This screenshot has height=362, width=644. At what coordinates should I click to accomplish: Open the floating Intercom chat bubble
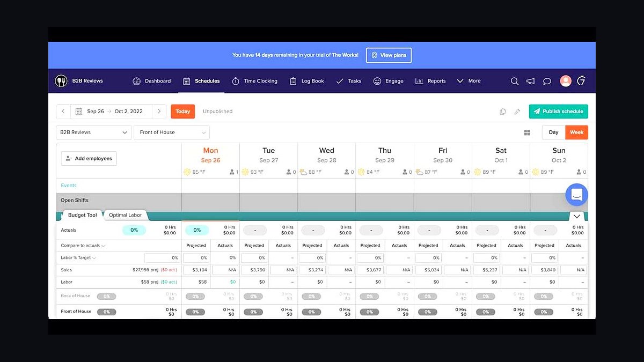click(576, 195)
